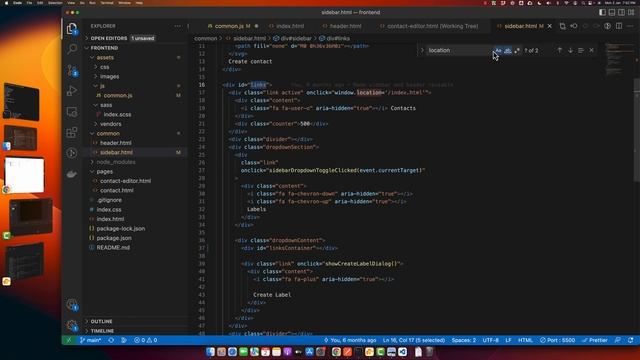
Task: Change the HTML language mode in the status bar
Action: 525,340
